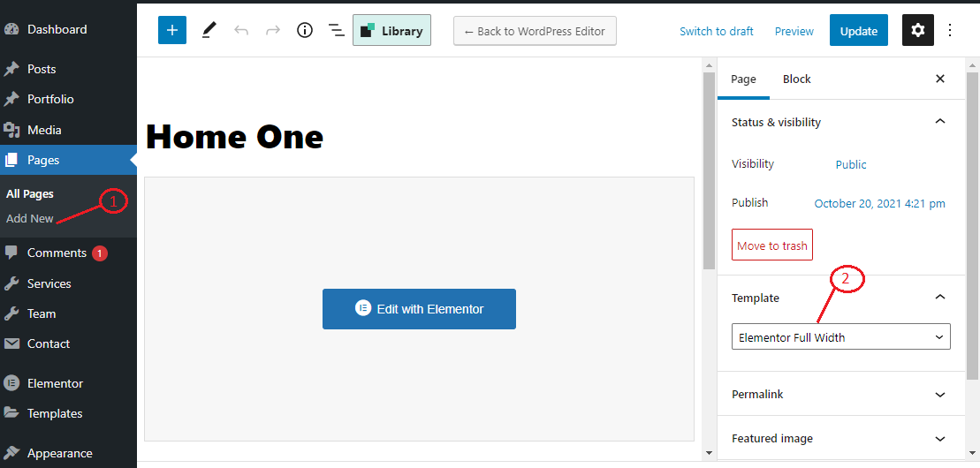Collapse the Status & visibility panel
Viewport: 980px width, 468px height.
point(940,122)
